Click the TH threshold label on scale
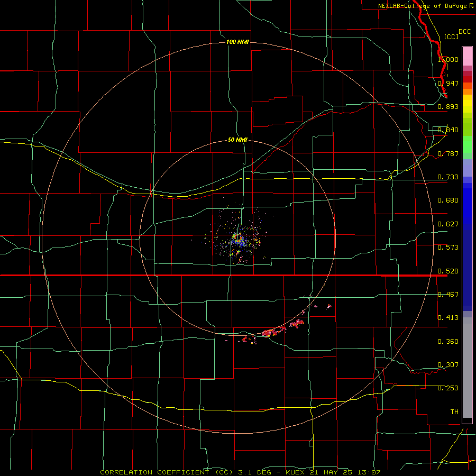This screenshot has height=476, width=476. click(x=454, y=412)
